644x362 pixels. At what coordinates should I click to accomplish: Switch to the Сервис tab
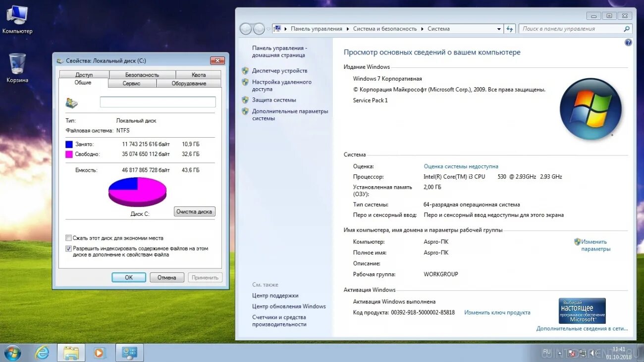point(132,83)
